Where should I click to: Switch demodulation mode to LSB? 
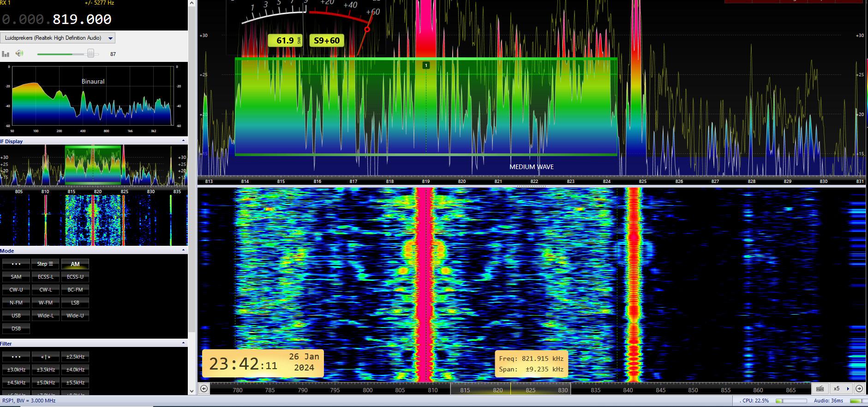(75, 303)
